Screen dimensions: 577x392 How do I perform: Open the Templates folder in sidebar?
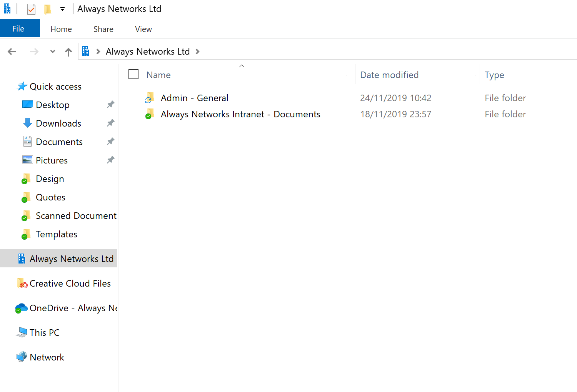[x=57, y=234]
